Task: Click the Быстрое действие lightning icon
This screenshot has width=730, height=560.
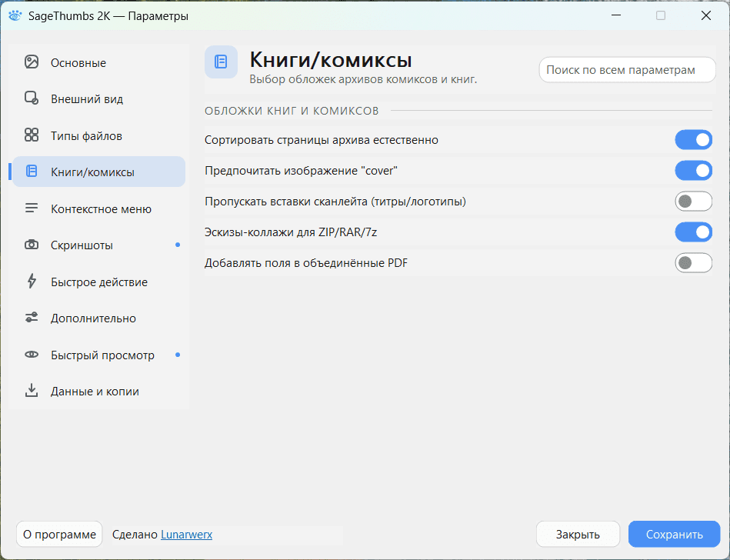Action: tap(32, 282)
